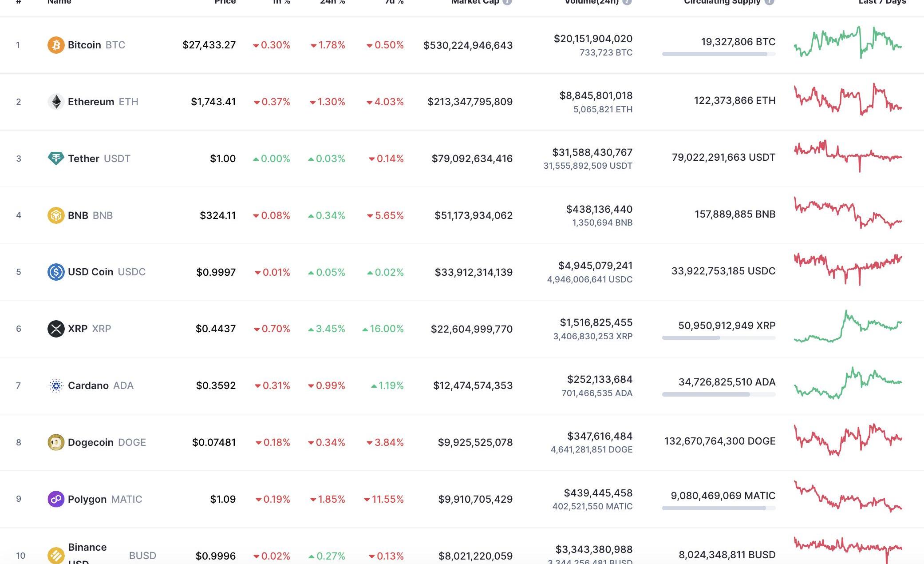Click the Dogecoin logo icon

pos(56,442)
